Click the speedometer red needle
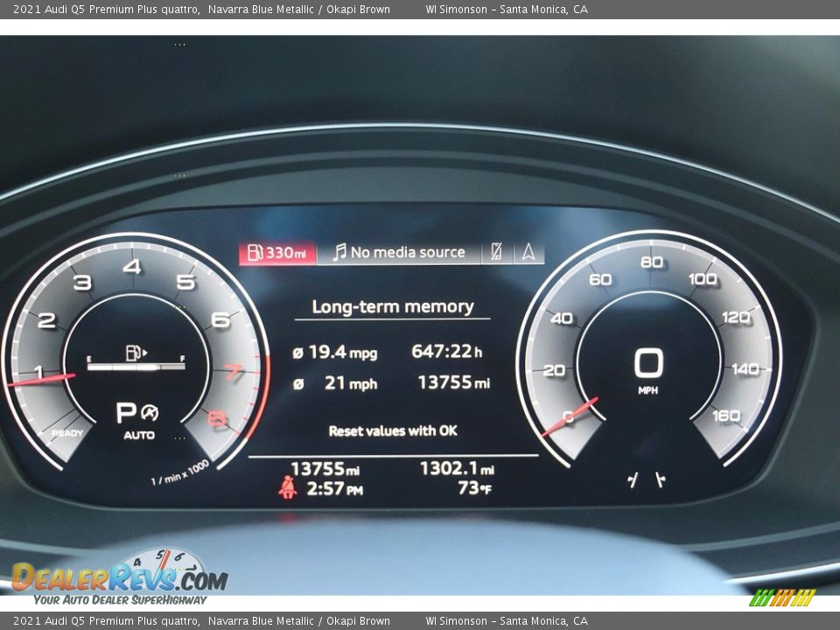 click(x=570, y=416)
